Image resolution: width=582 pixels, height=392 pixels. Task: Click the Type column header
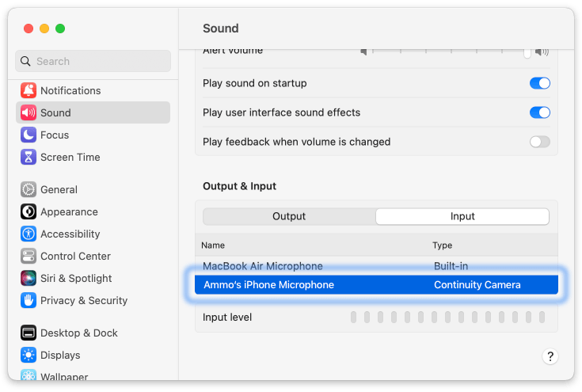442,245
